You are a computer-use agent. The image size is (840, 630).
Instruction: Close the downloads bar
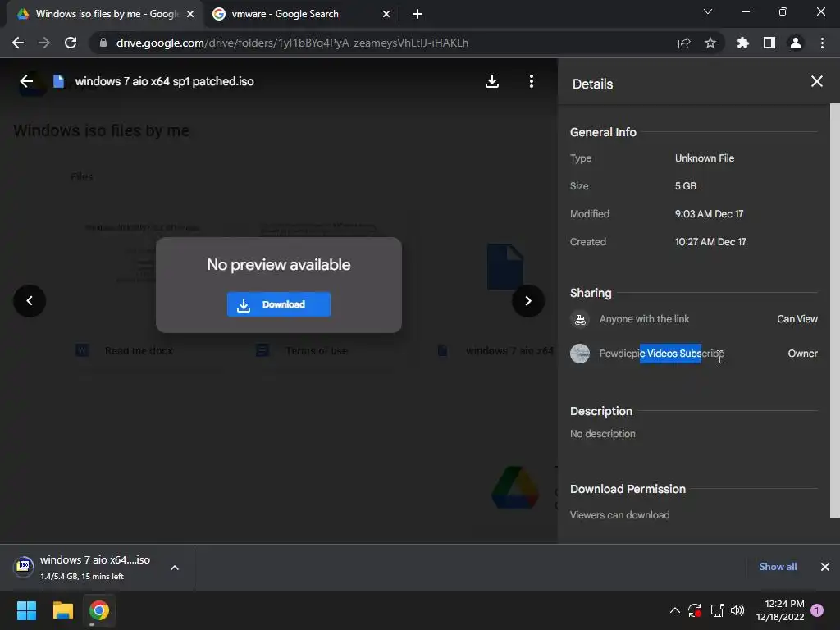[824, 567]
